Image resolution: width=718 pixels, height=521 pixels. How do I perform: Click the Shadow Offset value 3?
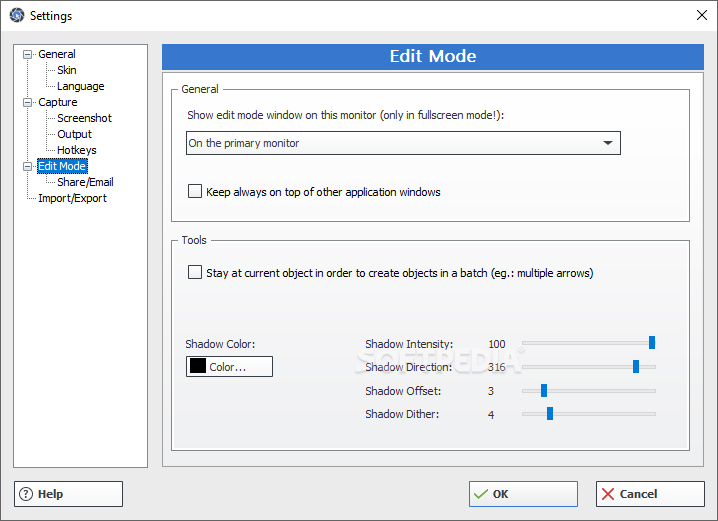[491, 391]
